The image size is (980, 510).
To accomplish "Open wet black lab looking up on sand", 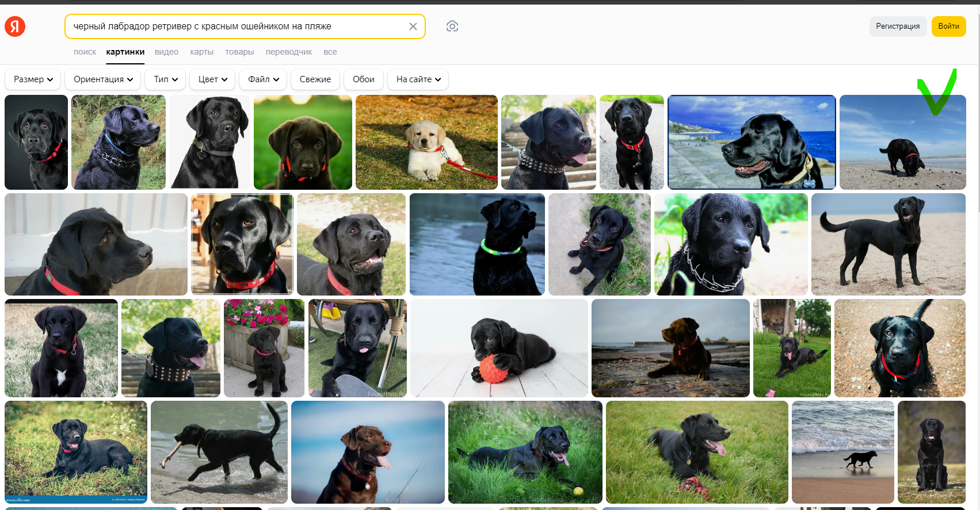I will point(900,348).
